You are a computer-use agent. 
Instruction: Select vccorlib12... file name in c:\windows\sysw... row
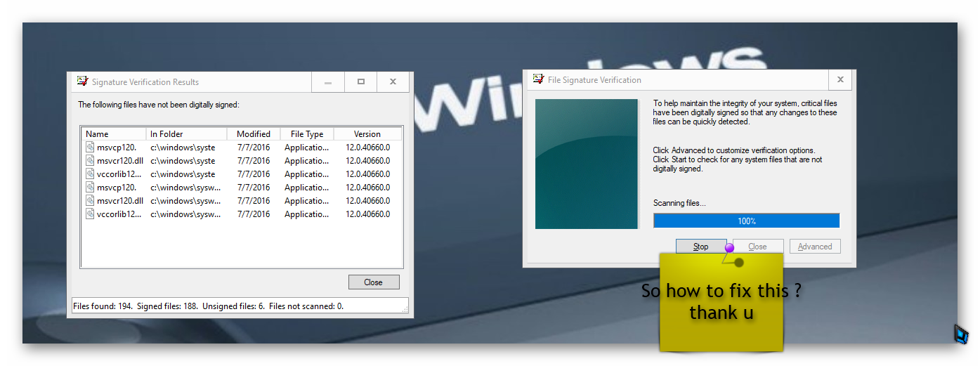(120, 214)
